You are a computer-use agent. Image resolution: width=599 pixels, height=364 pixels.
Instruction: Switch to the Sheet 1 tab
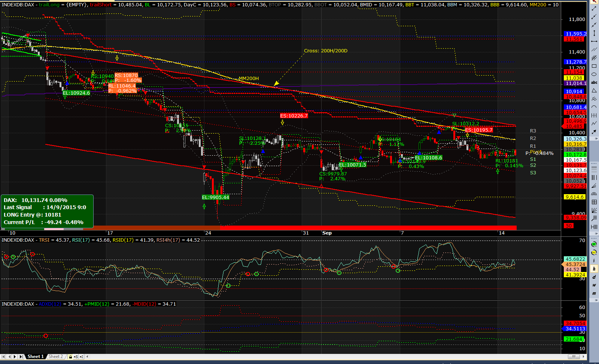(36, 357)
